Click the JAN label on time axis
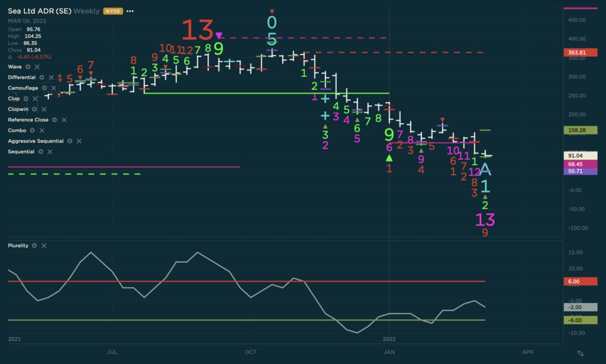Image resolution: width=606 pixels, height=364 pixels. coord(389,352)
